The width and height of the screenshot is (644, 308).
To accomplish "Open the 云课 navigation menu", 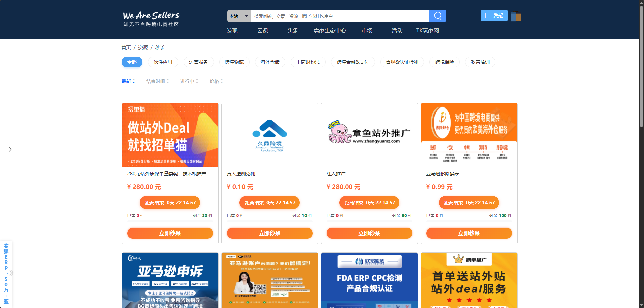I will (x=262, y=31).
